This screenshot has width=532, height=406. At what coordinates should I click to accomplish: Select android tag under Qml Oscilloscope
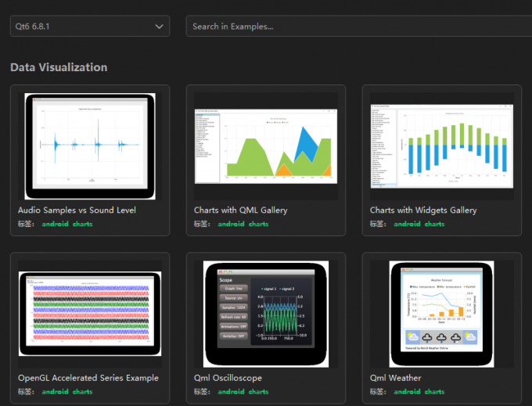point(231,392)
